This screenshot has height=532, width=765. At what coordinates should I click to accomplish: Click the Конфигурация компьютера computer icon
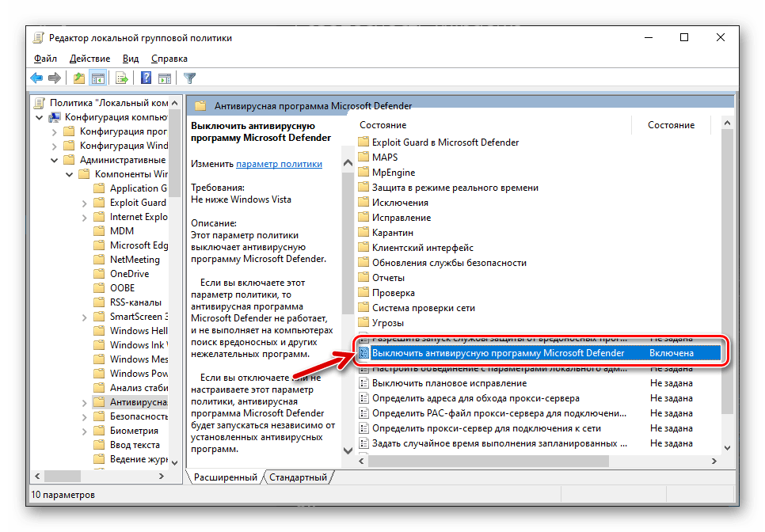[55, 117]
